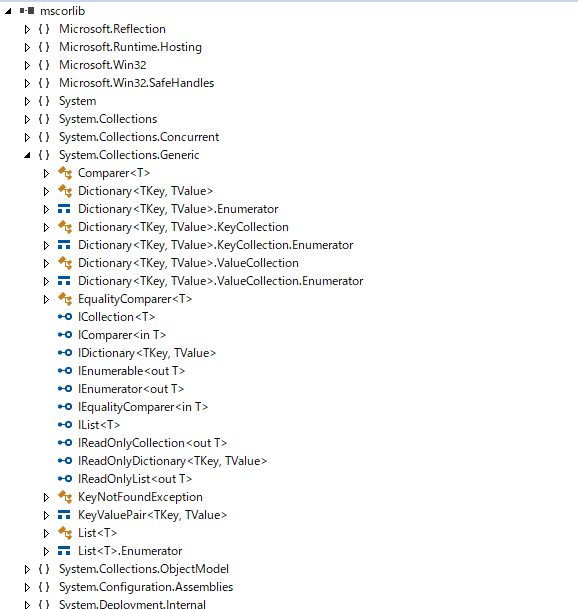Click the mscorlib assembly icon
This screenshot has width=578, height=609.
(27, 11)
